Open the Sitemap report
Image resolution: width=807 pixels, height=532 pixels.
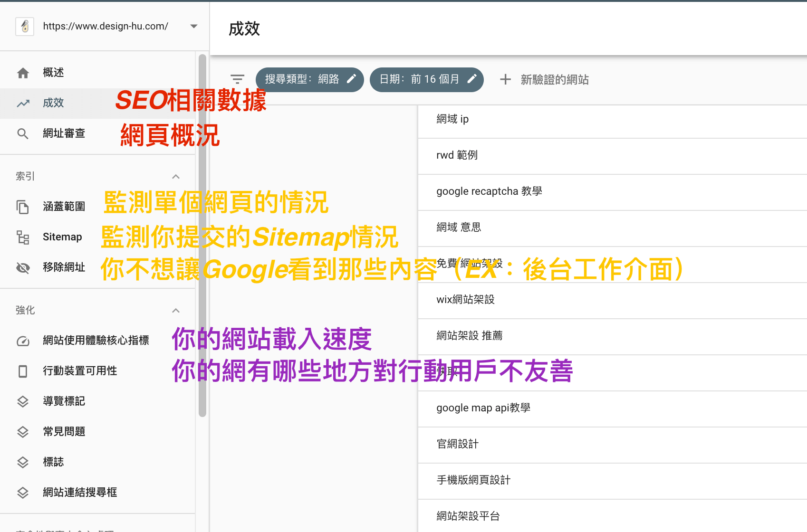click(x=97, y=237)
